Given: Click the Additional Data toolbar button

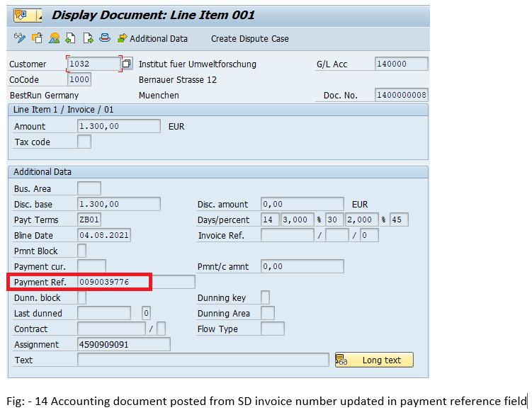Looking at the screenshot, I should point(152,39).
